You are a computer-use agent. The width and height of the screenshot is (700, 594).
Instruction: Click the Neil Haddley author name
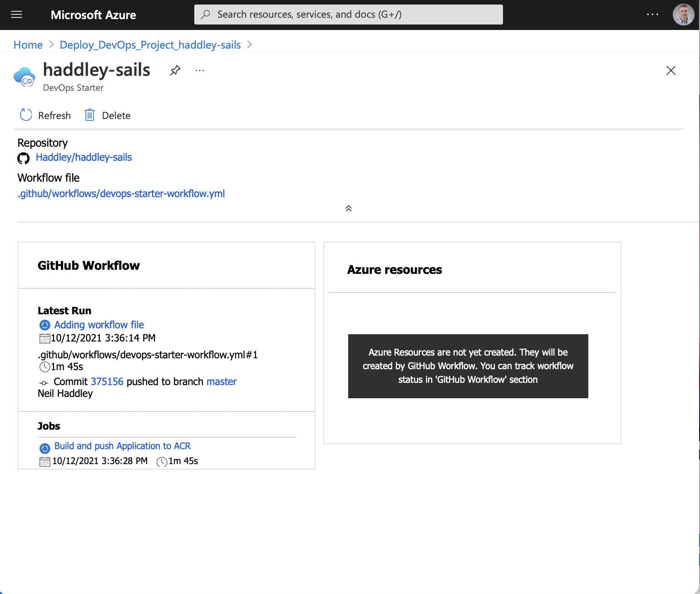point(65,393)
